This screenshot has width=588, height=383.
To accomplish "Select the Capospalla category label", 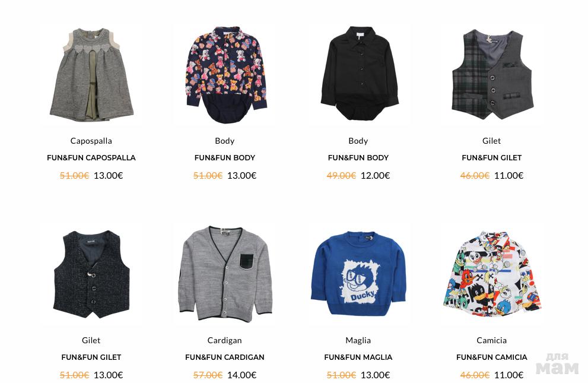I will coord(91,141).
